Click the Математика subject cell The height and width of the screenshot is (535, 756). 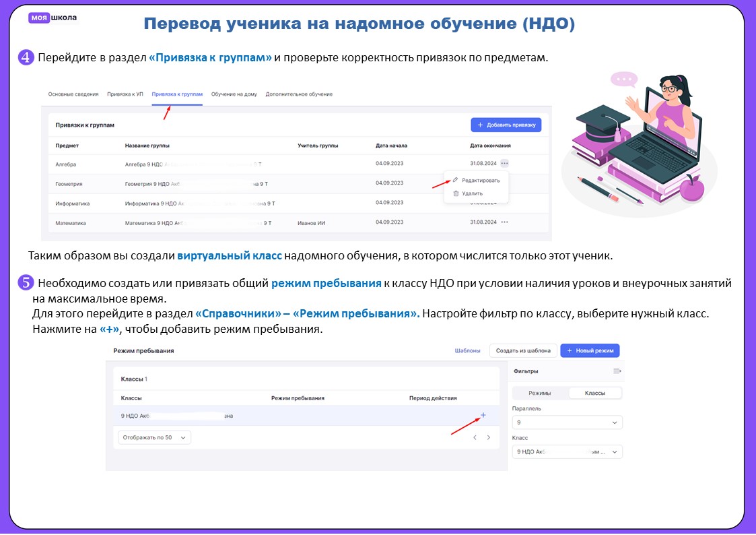coord(71,223)
